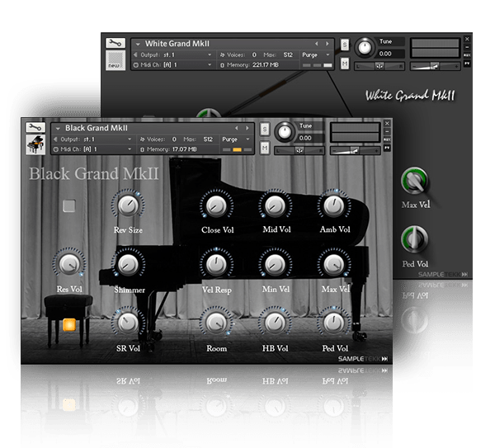Click the level meter display in White Grand MkII

click(435, 49)
